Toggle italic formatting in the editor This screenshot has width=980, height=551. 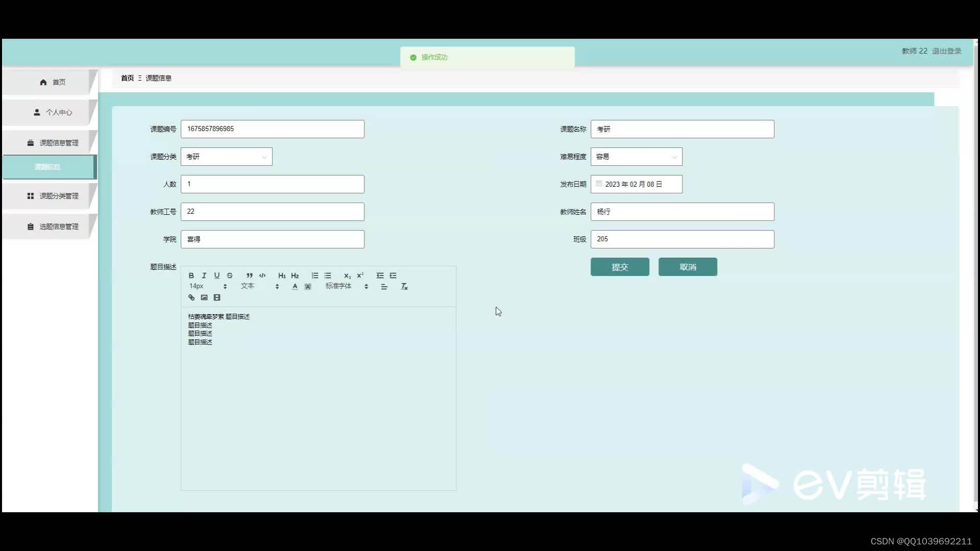[x=204, y=275]
